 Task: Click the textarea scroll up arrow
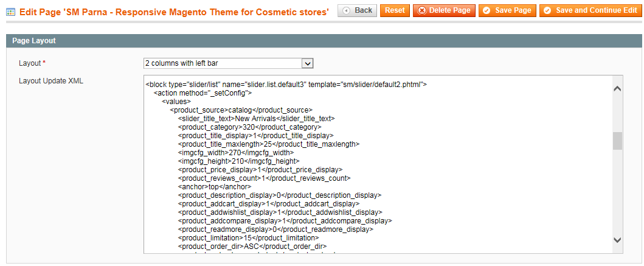617,88
